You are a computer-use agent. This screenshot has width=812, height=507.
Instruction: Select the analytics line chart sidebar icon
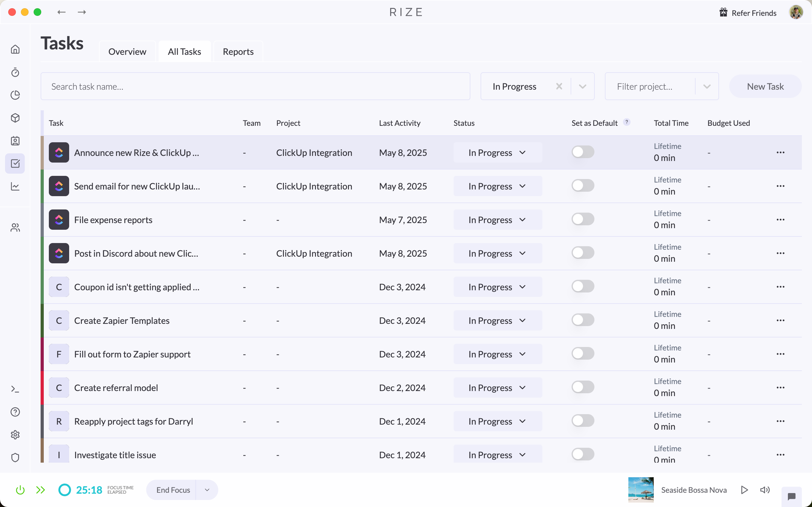(15, 187)
